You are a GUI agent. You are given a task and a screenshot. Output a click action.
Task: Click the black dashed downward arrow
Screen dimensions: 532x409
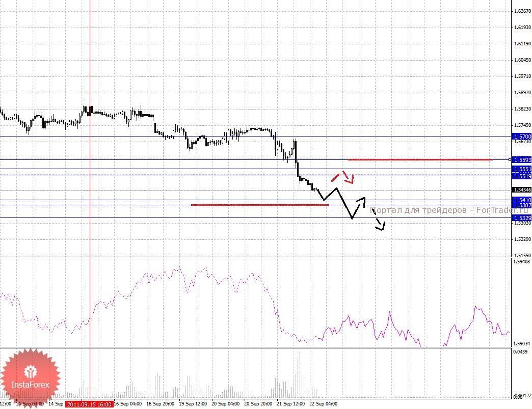click(378, 220)
